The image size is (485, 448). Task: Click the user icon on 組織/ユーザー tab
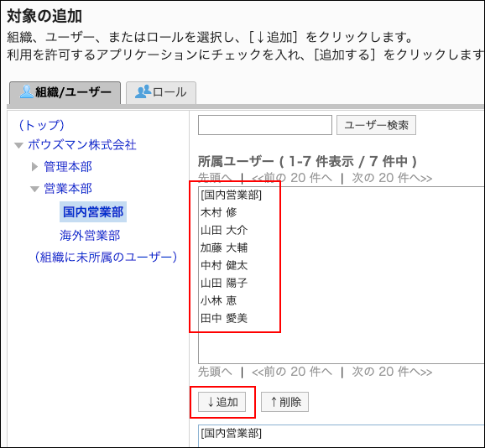(x=26, y=91)
